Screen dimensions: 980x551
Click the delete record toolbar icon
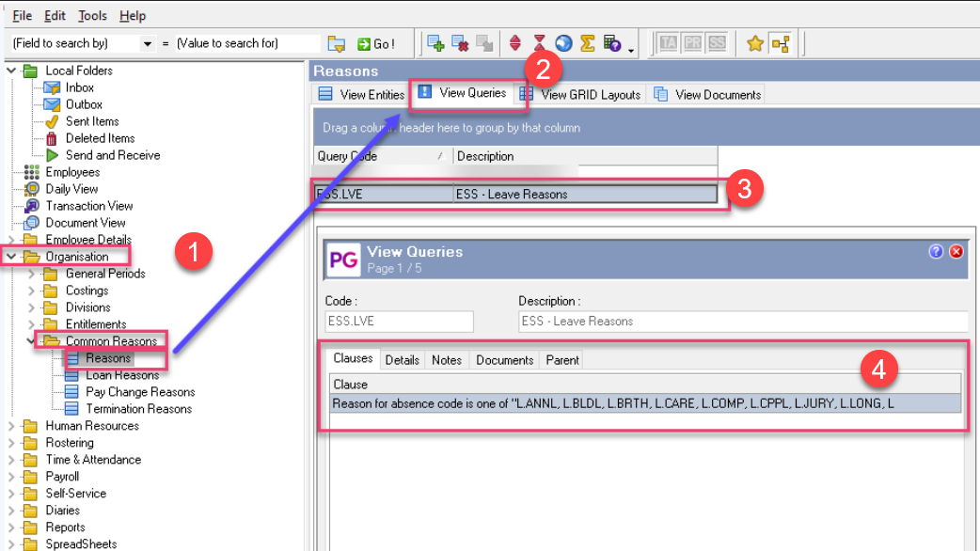(x=460, y=43)
